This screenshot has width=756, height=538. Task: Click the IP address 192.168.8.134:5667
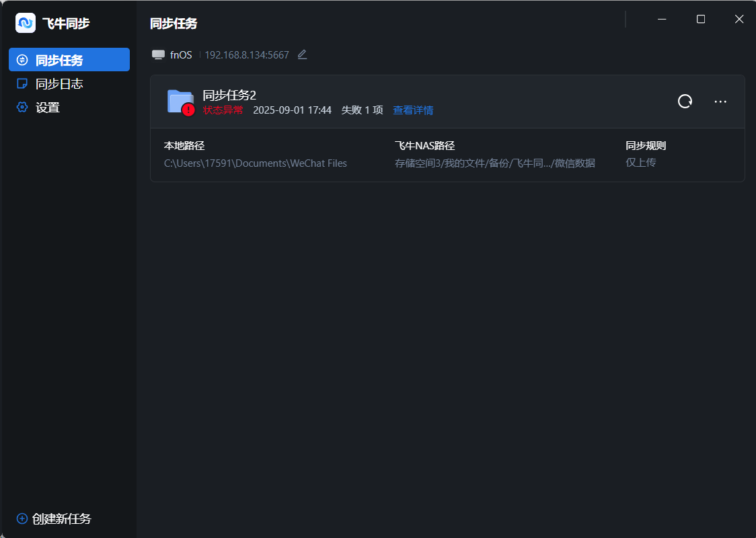pos(247,55)
